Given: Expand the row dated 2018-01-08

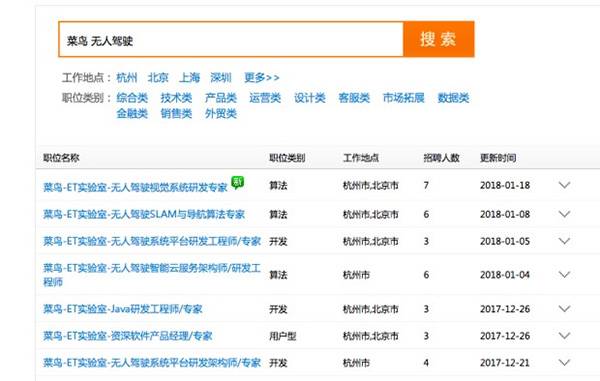Looking at the screenshot, I should [564, 214].
